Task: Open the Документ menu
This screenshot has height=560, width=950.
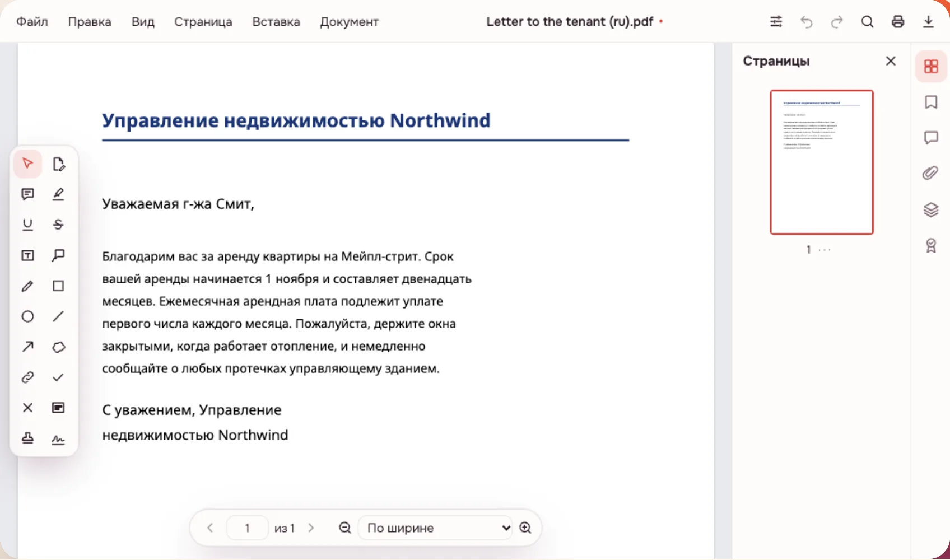Action: point(350,22)
